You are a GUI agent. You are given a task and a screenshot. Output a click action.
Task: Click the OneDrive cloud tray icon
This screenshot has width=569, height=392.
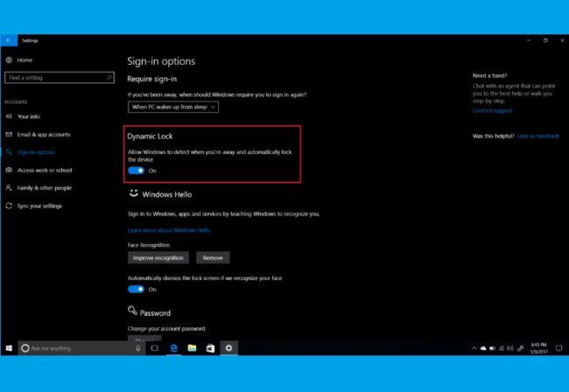pyautogui.click(x=483, y=348)
